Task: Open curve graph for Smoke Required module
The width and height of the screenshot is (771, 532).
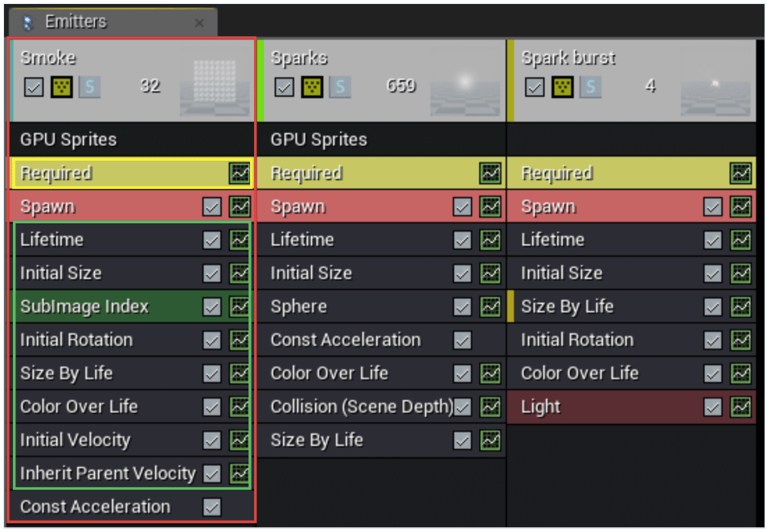Action: tap(239, 173)
